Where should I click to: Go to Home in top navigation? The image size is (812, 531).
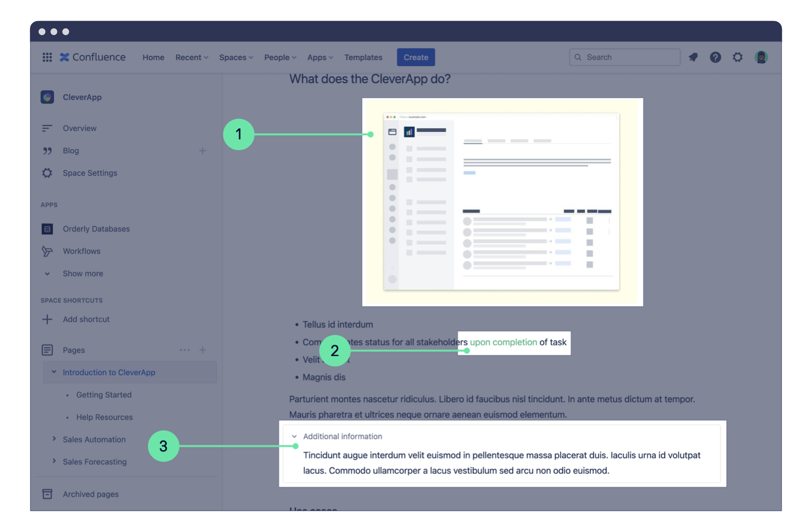coord(153,57)
